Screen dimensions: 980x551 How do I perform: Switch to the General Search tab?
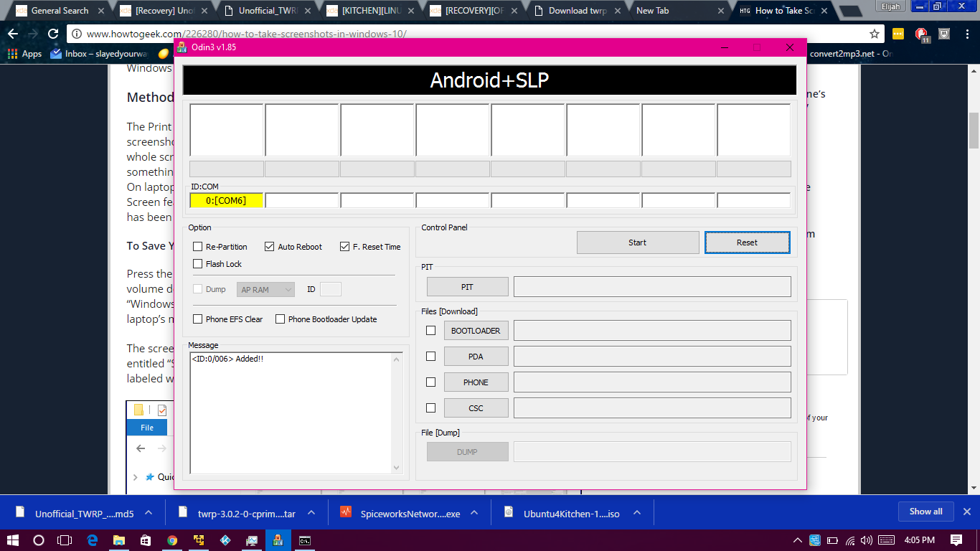(x=60, y=11)
